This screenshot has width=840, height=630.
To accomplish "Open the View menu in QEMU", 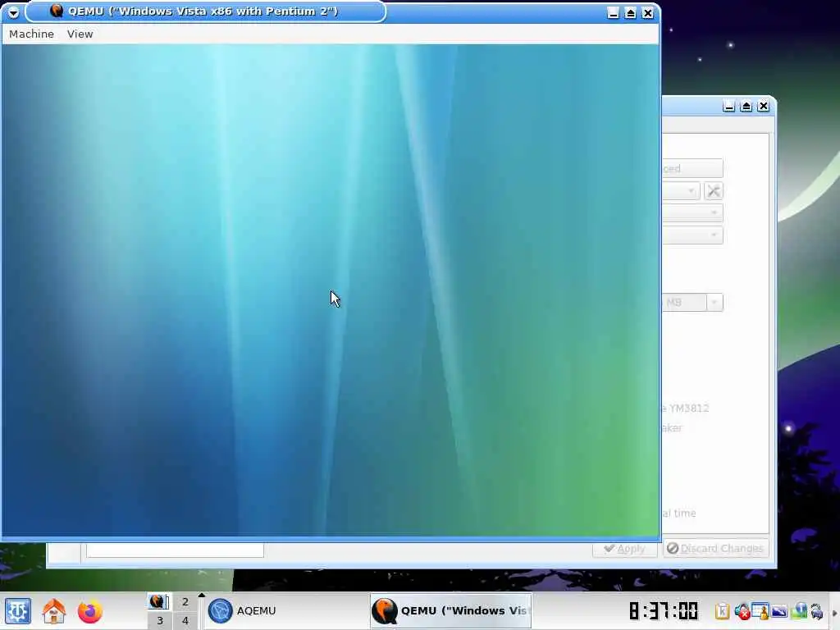I will pos(80,34).
